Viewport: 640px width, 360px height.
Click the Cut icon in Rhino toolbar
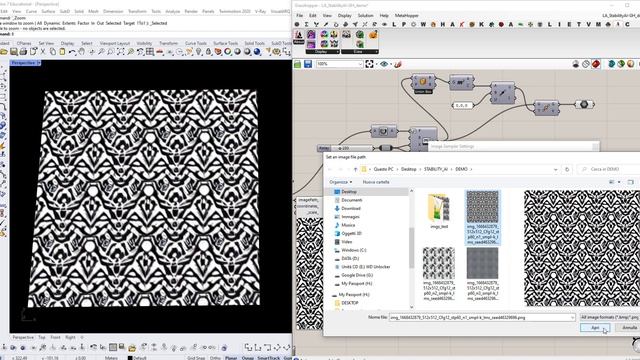pyautogui.click(x=43, y=52)
